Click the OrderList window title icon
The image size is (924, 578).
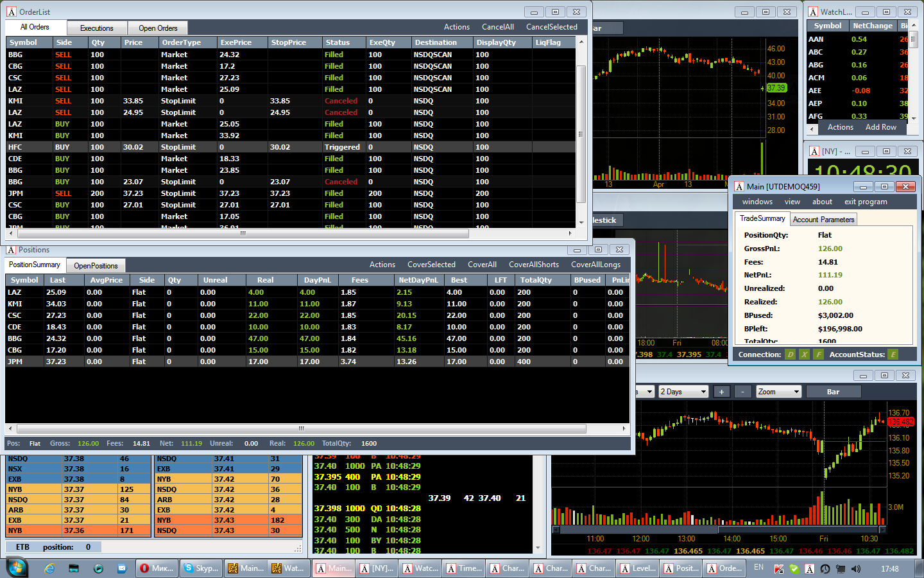coord(11,12)
